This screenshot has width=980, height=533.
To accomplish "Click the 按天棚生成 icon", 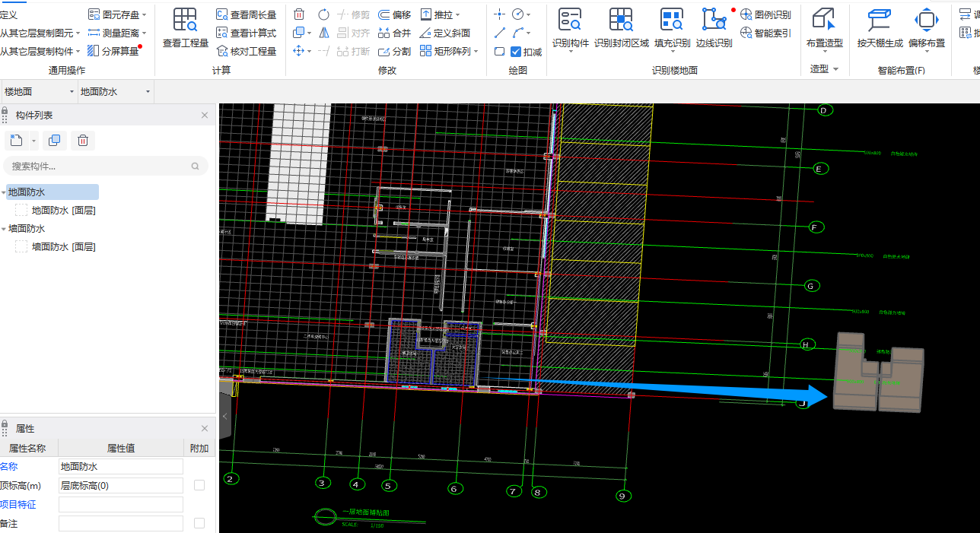I will [x=880, y=20].
